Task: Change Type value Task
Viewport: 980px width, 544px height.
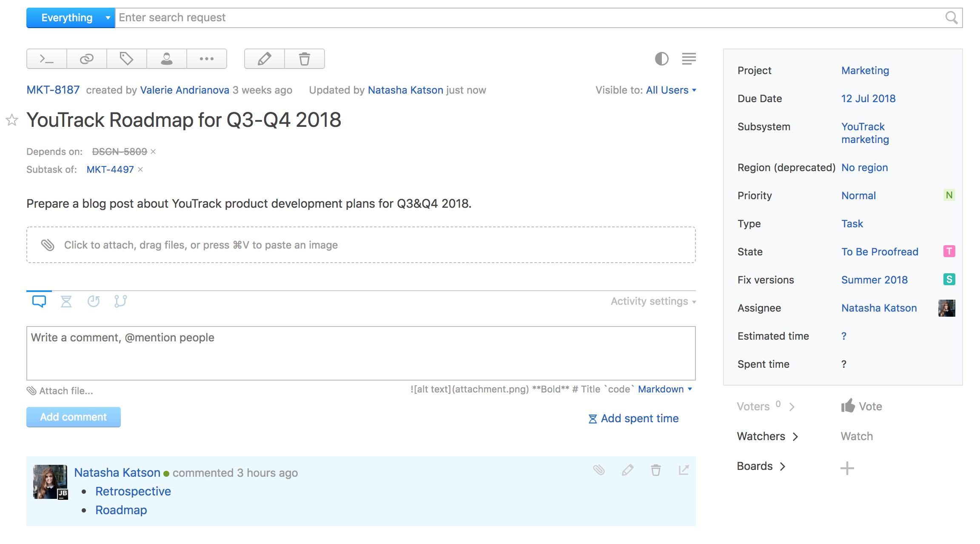Action: pyautogui.click(x=852, y=224)
